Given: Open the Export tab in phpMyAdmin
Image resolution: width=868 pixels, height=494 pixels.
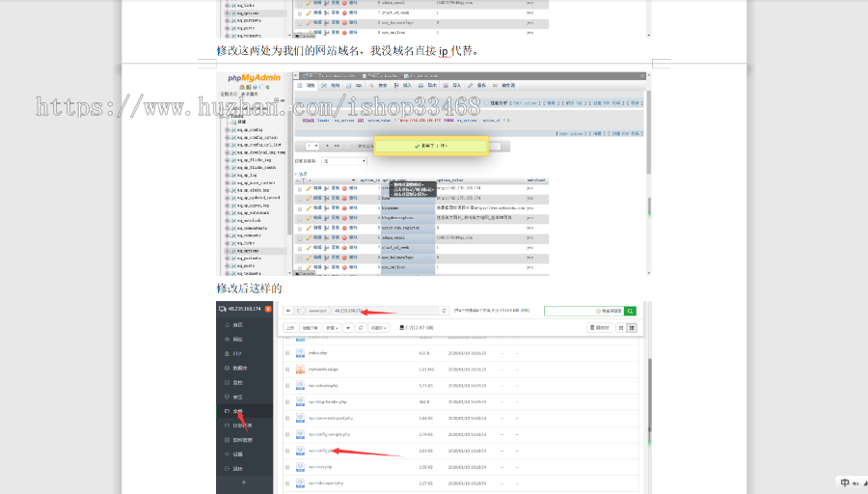Looking at the screenshot, I should [x=428, y=86].
